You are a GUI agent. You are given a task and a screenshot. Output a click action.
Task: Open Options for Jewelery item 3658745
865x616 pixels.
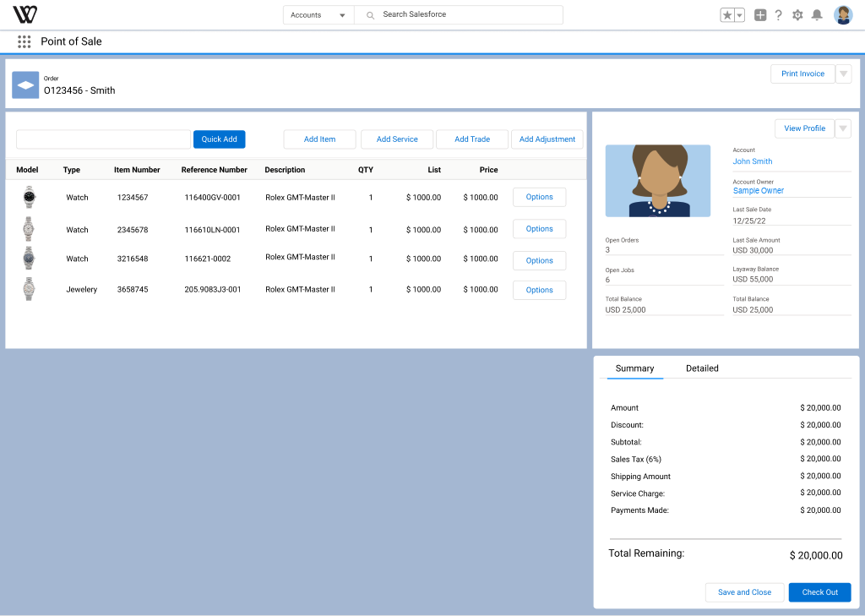pos(540,291)
